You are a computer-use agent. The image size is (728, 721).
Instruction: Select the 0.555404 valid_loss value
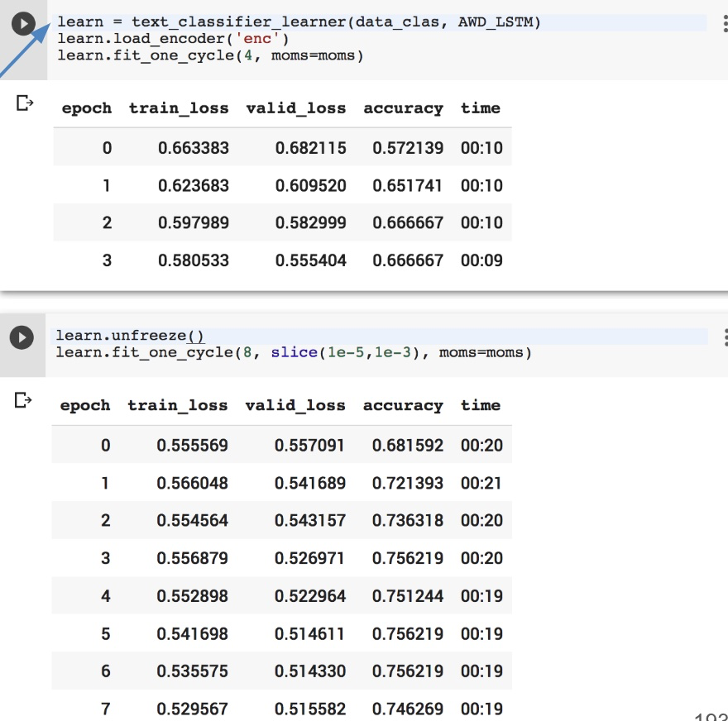click(311, 260)
